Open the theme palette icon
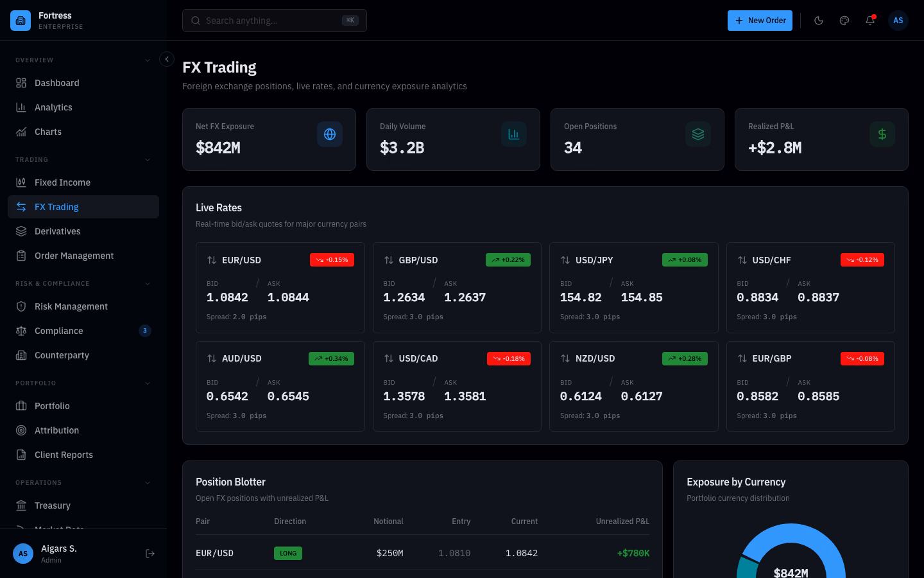This screenshot has width=924, height=578. (x=844, y=21)
